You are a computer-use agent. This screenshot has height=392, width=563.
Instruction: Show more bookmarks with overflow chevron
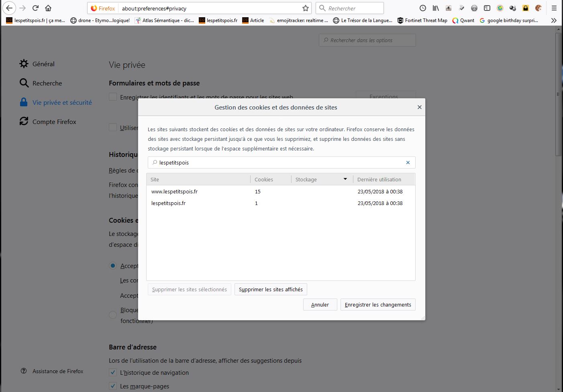point(554,20)
